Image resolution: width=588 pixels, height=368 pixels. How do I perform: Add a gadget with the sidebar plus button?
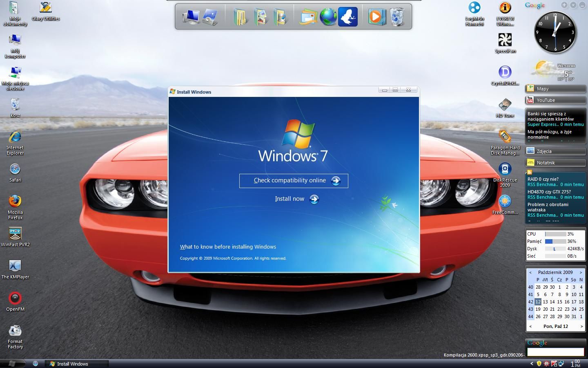[564, 5]
